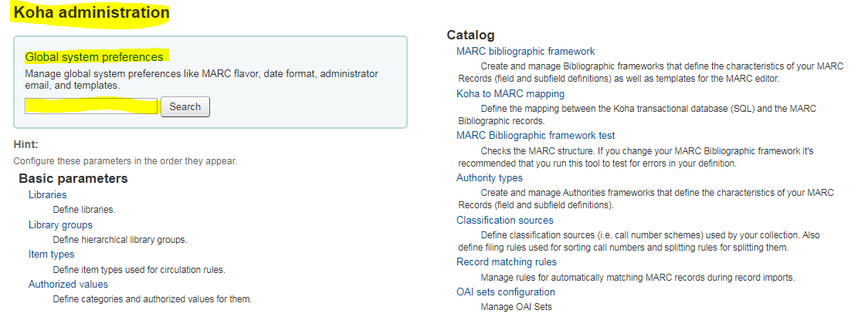The width and height of the screenshot is (868, 317).
Task: Click the Hint label
Action: [26, 144]
